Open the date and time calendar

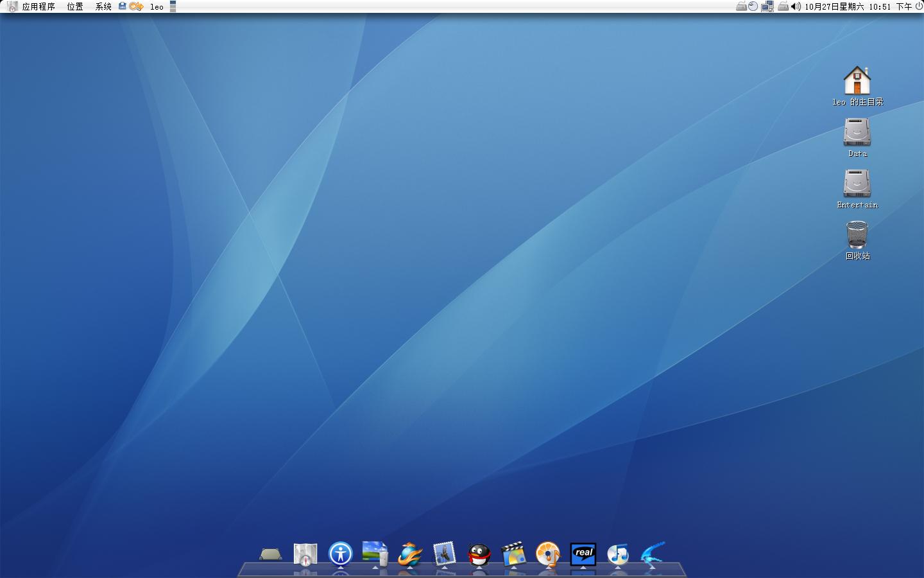pyautogui.click(x=859, y=6)
